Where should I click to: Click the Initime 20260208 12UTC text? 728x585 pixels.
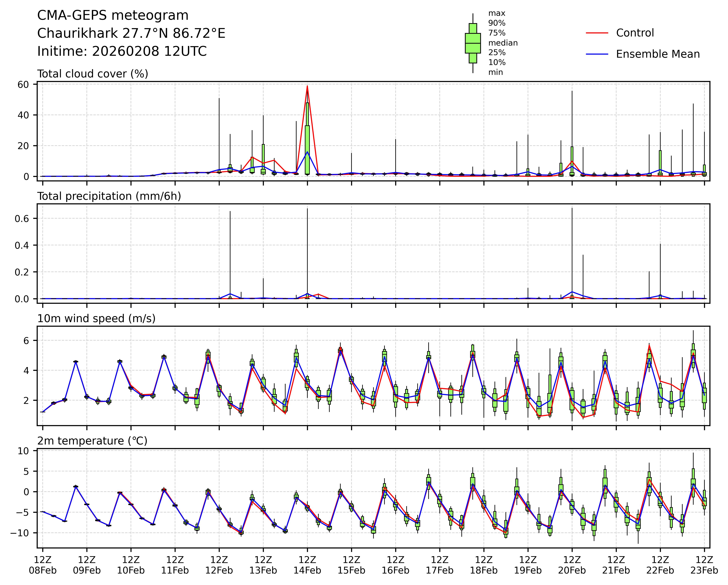(122, 51)
